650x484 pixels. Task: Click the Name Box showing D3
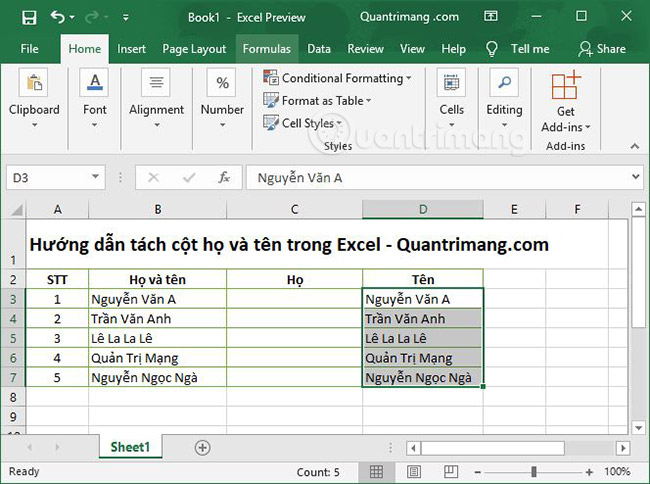[x=56, y=178]
